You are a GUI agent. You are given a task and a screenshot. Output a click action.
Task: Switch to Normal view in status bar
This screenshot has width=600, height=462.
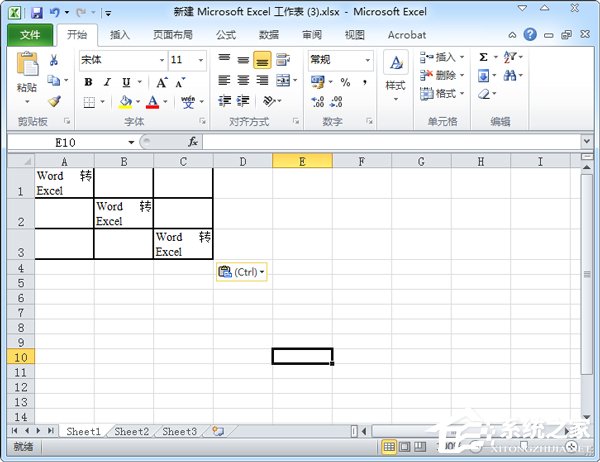coord(389,446)
